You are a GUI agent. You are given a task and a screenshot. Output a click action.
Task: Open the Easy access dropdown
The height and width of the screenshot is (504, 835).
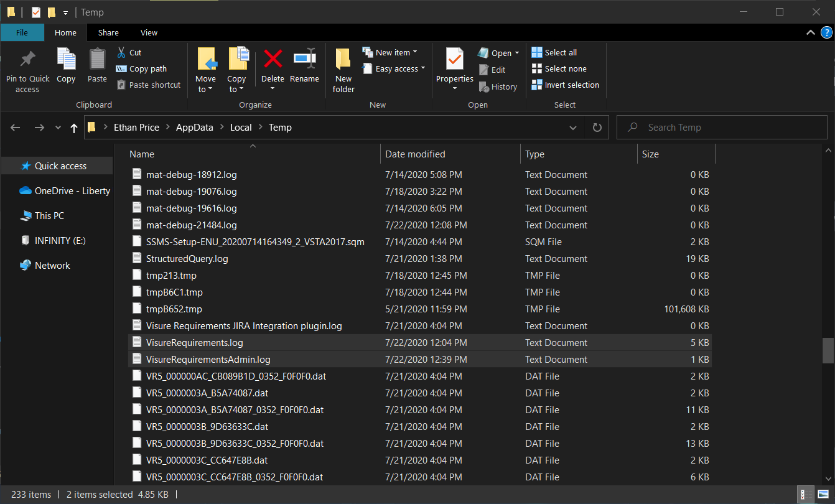point(393,69)
